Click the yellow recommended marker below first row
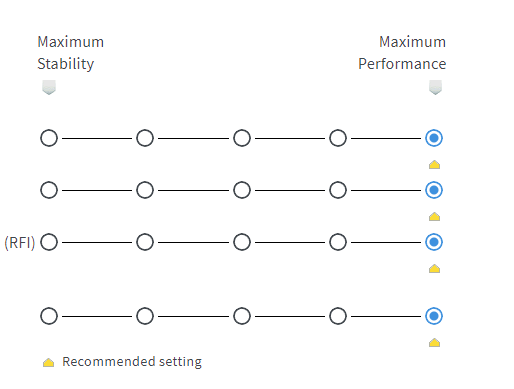 coord(434,165)
